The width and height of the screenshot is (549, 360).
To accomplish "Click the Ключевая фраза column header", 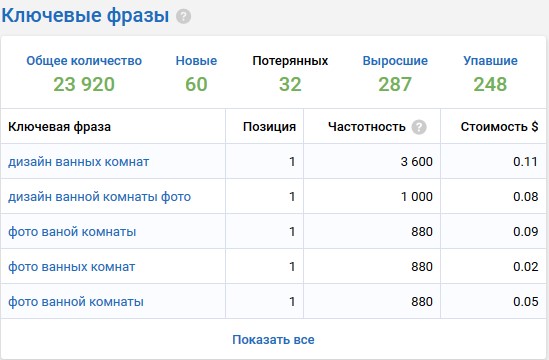I will (x=60, y=127).
